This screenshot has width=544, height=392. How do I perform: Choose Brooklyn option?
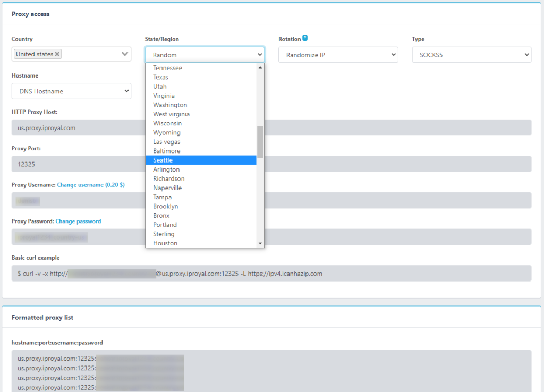(x=201, y=207)
